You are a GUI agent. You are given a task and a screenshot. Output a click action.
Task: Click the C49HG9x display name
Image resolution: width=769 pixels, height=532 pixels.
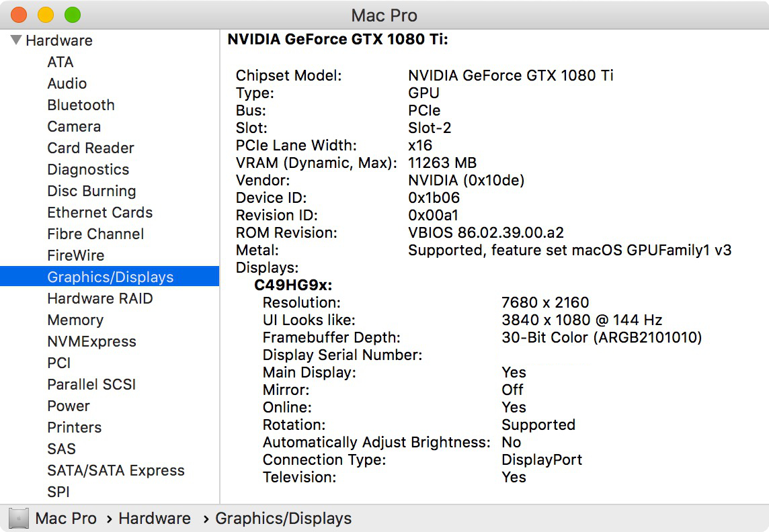pos(293,285)
